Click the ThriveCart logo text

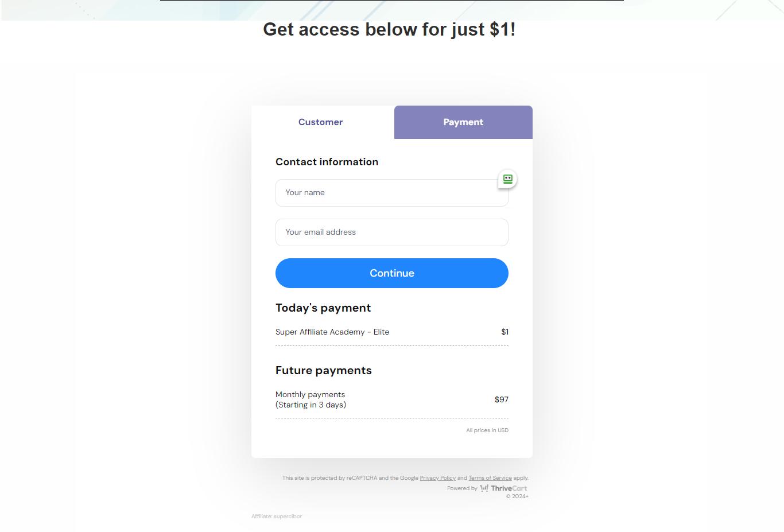click(x=509, y=488)
